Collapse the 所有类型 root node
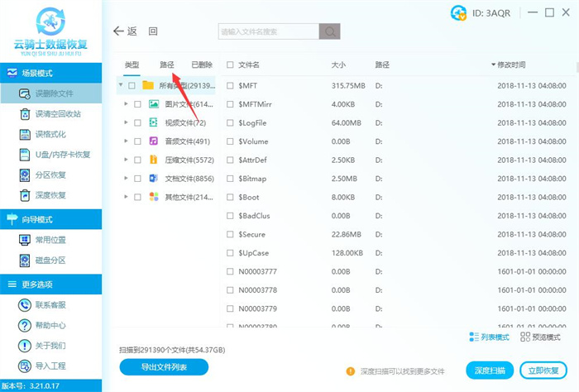579x392 pixels. click(122, 85)
